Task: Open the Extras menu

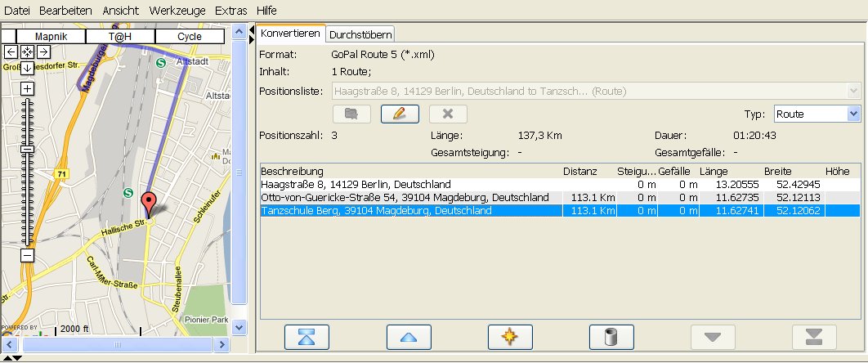Action: tap(230, 11)
